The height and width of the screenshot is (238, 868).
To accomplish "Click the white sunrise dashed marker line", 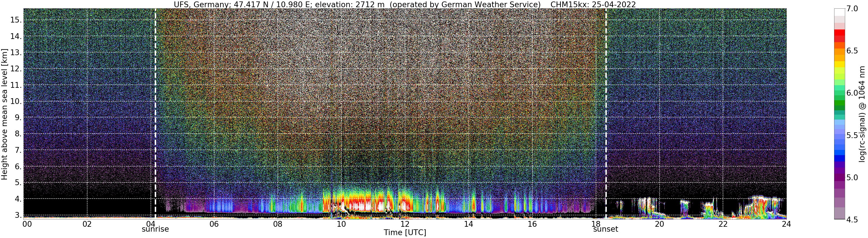I will click(155, 114).
